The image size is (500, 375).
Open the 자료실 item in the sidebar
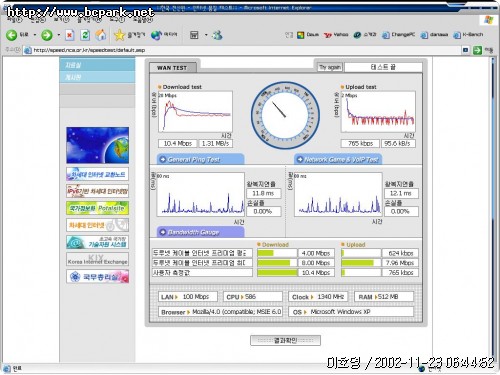pyautogui.click(x=97, y=65)
